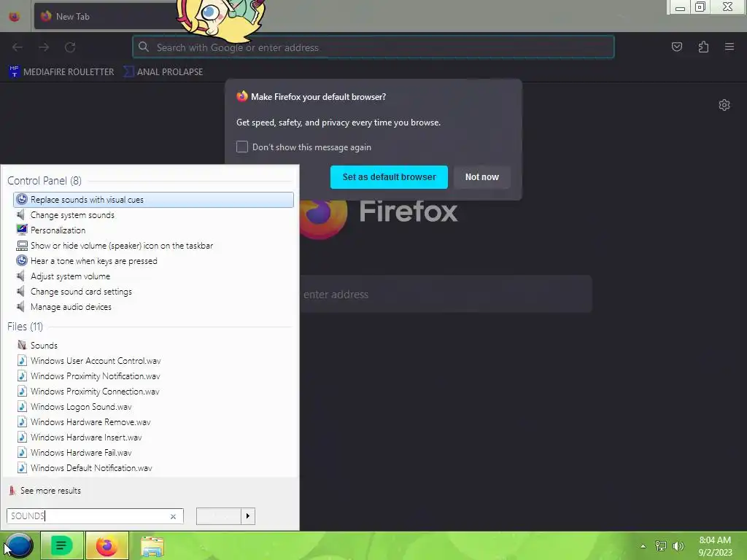Click the Start orb button
Viewport: 747px width, 560px height.
coord(18,545)
